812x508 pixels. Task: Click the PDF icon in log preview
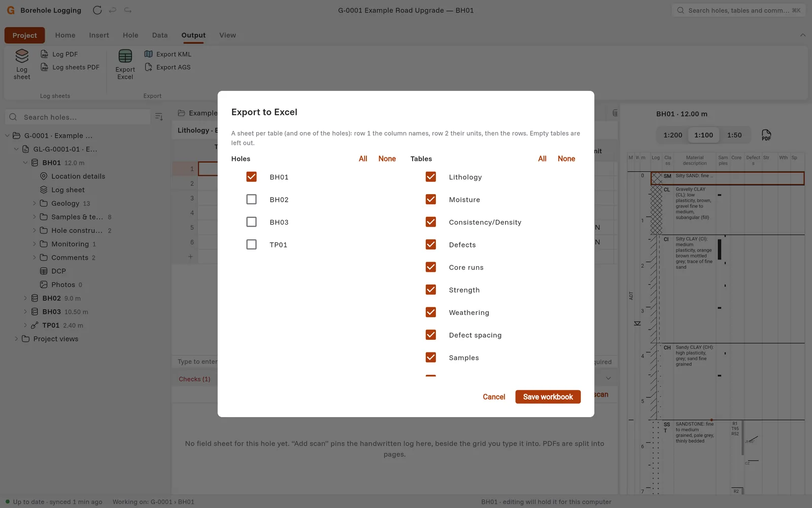[x=766, y=135]
